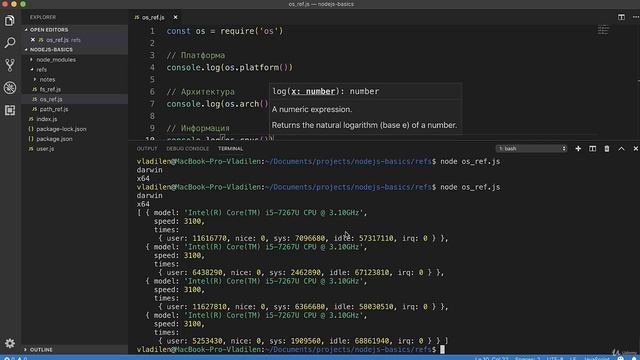The image size is (640, 360).
Task: Open the Debug view in activity bar
Action: click(10, 87)
